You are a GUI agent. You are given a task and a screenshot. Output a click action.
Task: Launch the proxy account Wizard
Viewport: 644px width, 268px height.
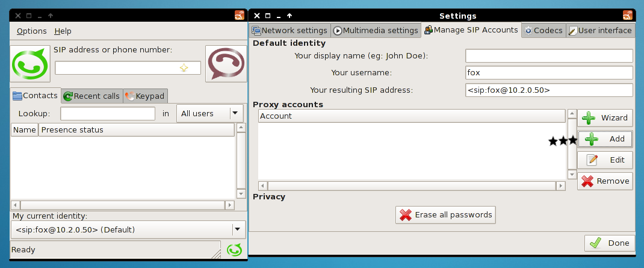(x=605, y=118)
